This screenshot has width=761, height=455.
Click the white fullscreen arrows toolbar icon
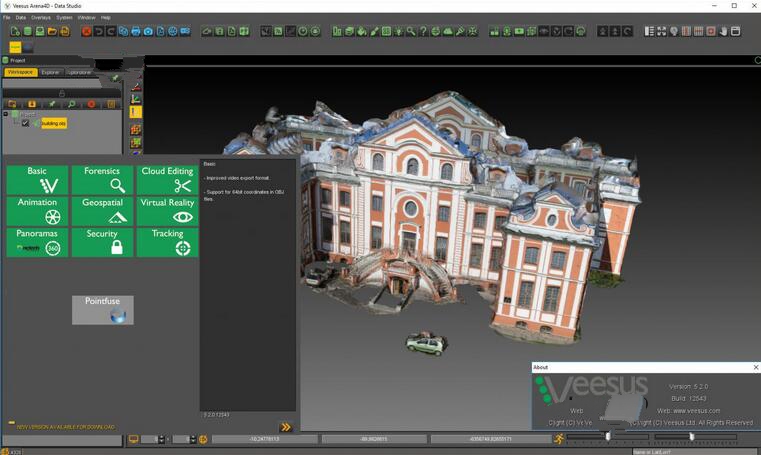[x=662, y=32]
